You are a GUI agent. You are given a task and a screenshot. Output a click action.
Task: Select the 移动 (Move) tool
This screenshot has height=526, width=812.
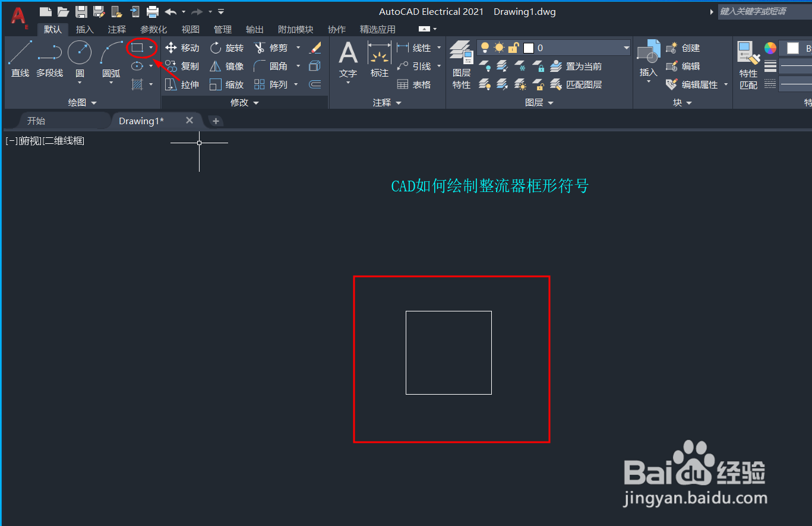click(x=182, y=48)
